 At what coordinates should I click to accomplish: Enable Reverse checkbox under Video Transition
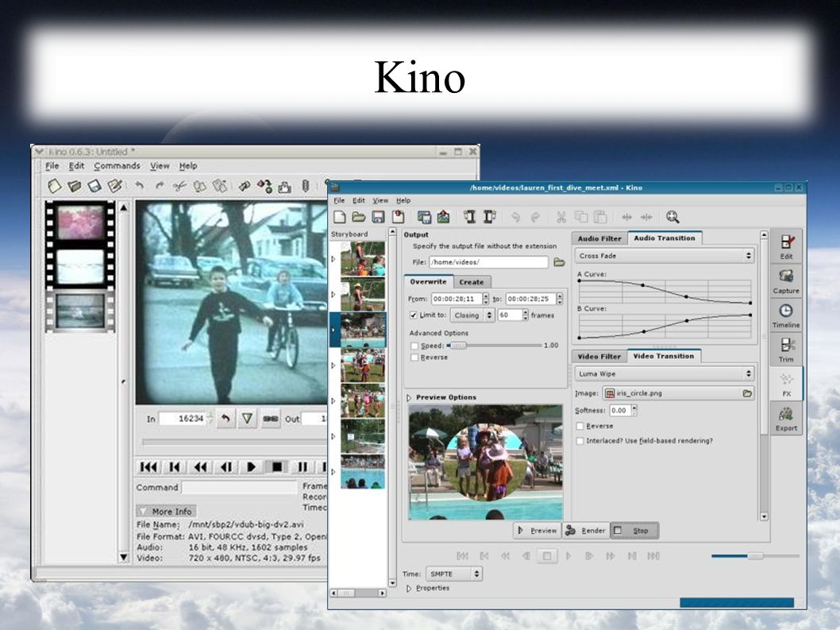[580, 426]
